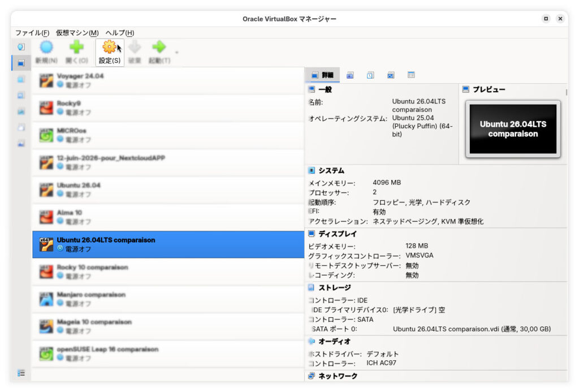Select the 詳細 details tab
The image size is (579, 392).
click(x=322, y=75)
